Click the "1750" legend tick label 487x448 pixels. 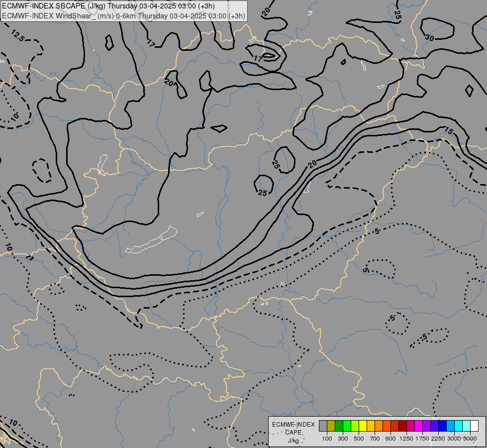tap(422, 439)
